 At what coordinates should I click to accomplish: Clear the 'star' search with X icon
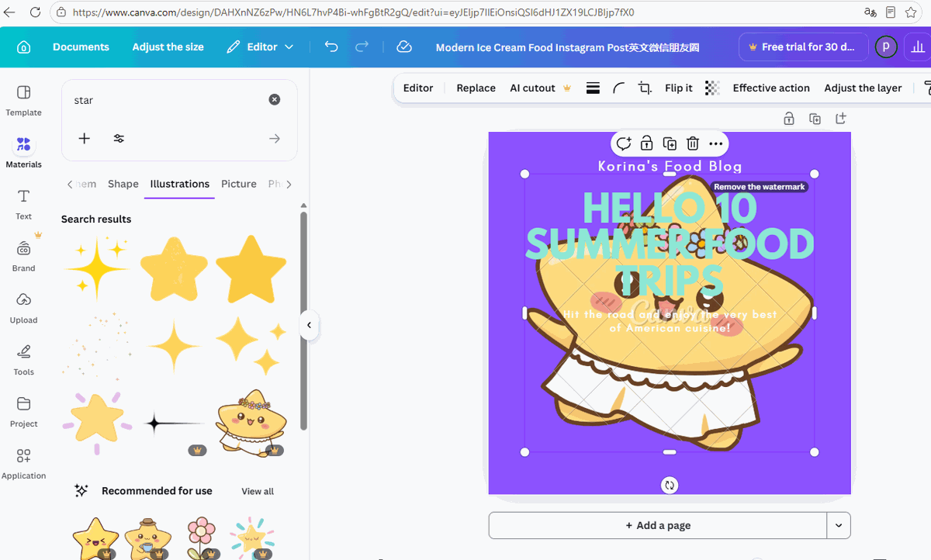point(275,99)
